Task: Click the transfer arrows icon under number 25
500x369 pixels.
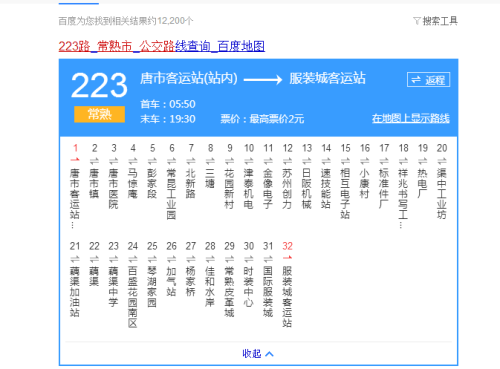Action: tap(152, 259)
